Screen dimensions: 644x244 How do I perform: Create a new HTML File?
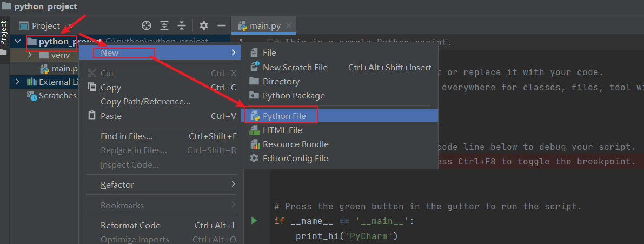click(x=339, y=130)
